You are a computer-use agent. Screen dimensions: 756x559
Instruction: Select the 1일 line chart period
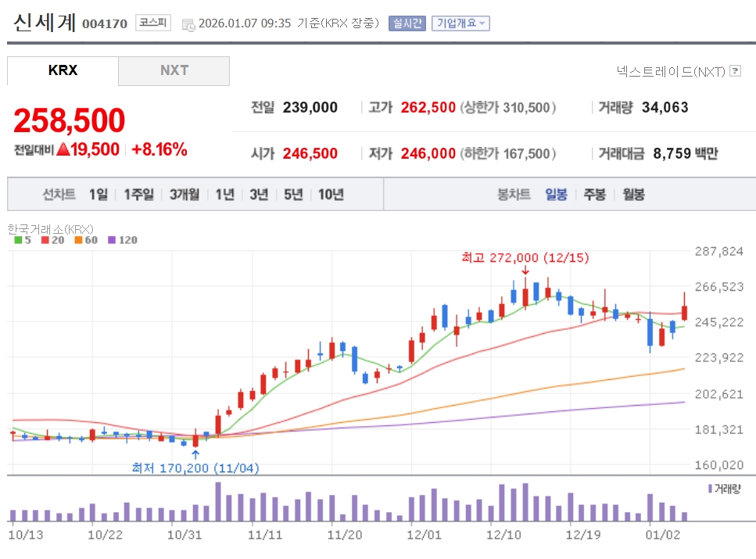(99, 195)
